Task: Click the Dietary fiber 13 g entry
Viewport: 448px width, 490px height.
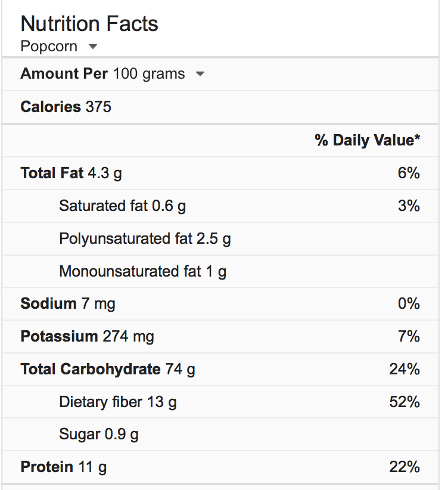Action: (x=117, y=402)
